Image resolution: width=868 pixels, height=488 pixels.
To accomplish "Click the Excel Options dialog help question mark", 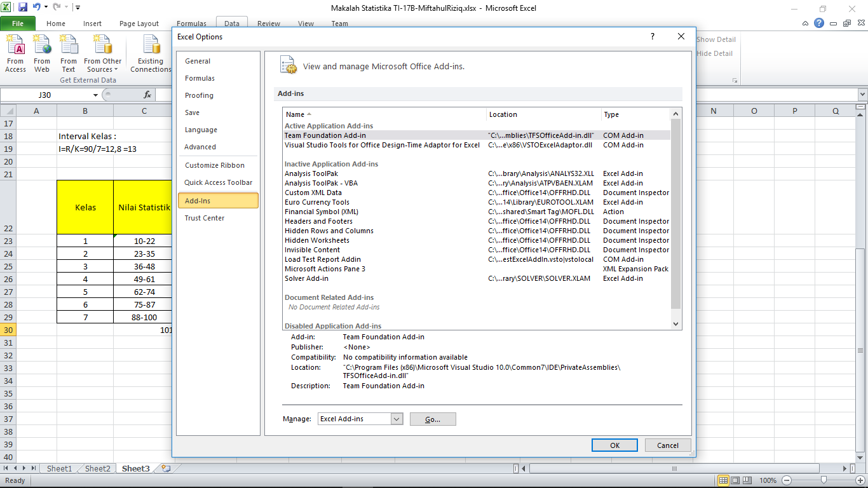I will (653, 37).
